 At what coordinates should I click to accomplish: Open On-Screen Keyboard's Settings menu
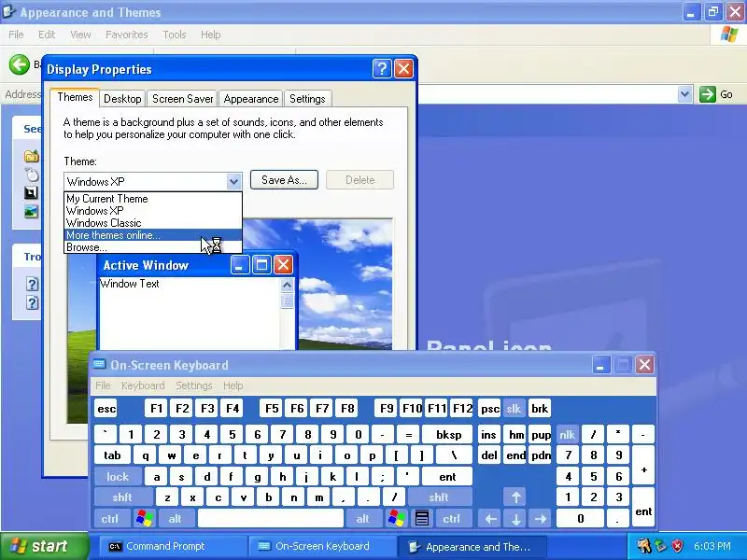194,385
